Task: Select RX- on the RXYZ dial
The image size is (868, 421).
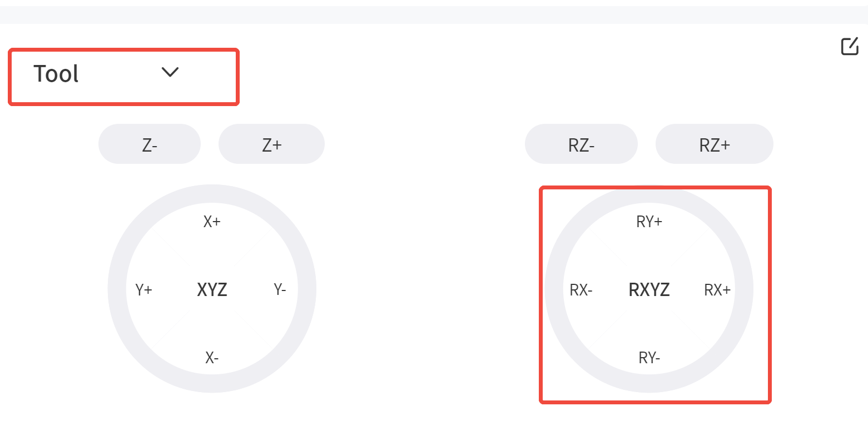Action: [x=581, y=289]
